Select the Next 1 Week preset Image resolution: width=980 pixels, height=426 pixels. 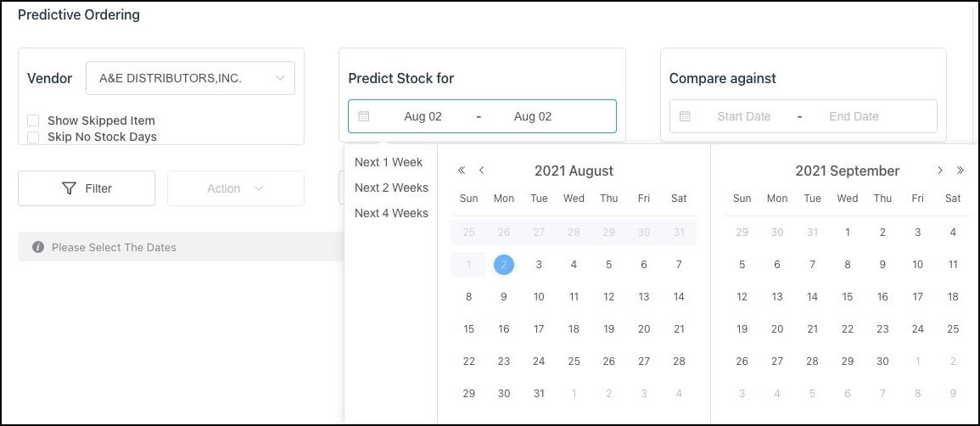click(x=389, y=162)
